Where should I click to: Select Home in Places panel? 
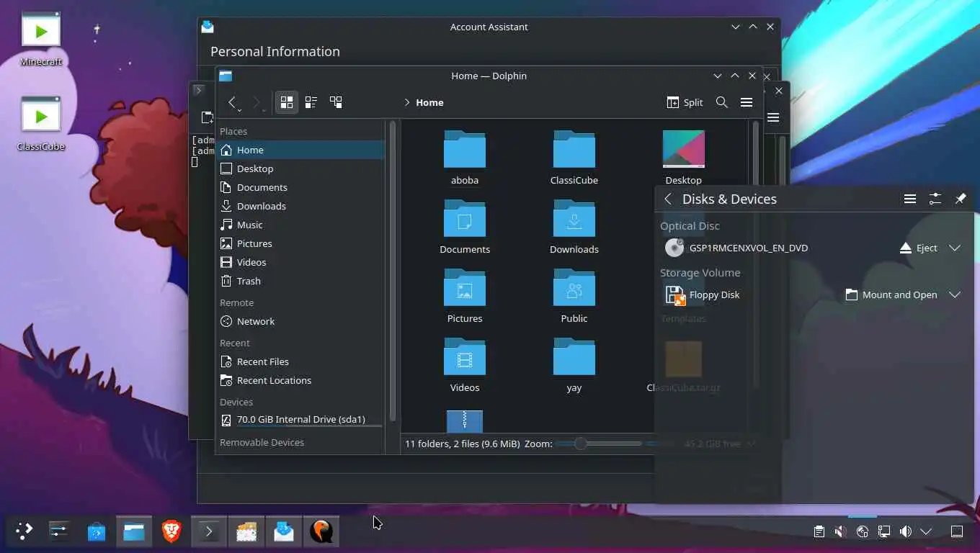pyautogui.click(x=301, y=150)
